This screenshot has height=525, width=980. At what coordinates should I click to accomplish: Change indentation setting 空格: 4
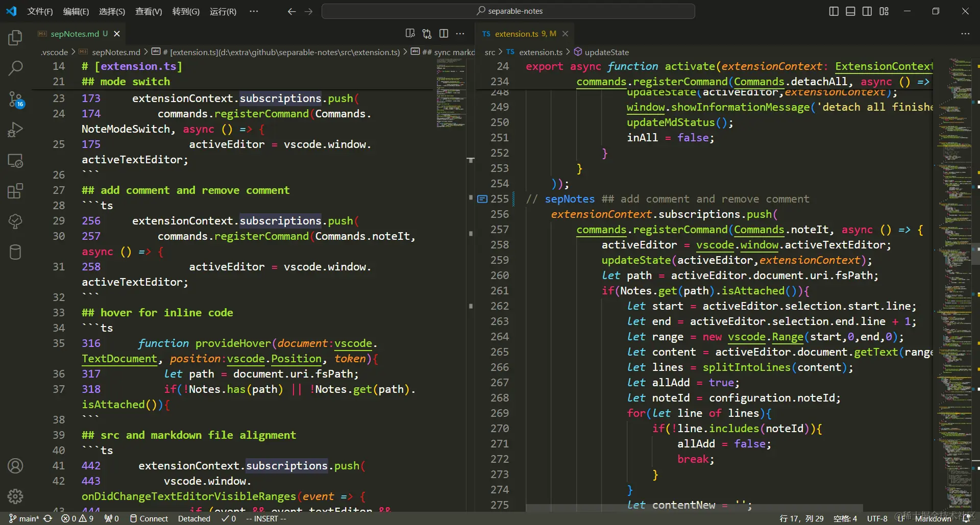(x=845, y=518)
